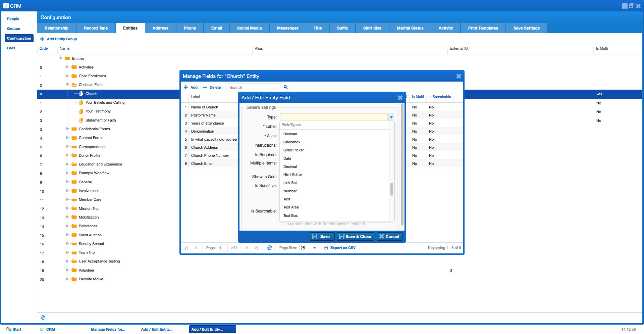Screen dimensions: 644x334
Task: Go to the next page arrow icon
Action: click(x=247, y=248)
